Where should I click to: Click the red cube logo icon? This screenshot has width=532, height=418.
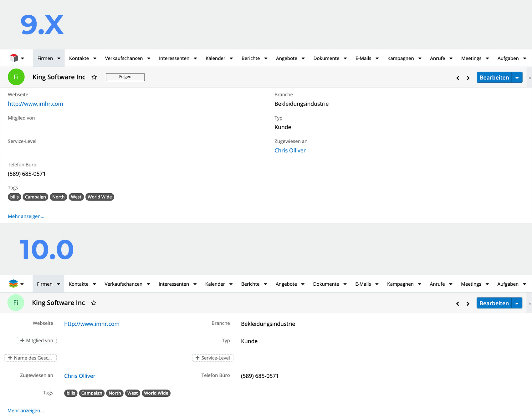(x=14, y=58)
